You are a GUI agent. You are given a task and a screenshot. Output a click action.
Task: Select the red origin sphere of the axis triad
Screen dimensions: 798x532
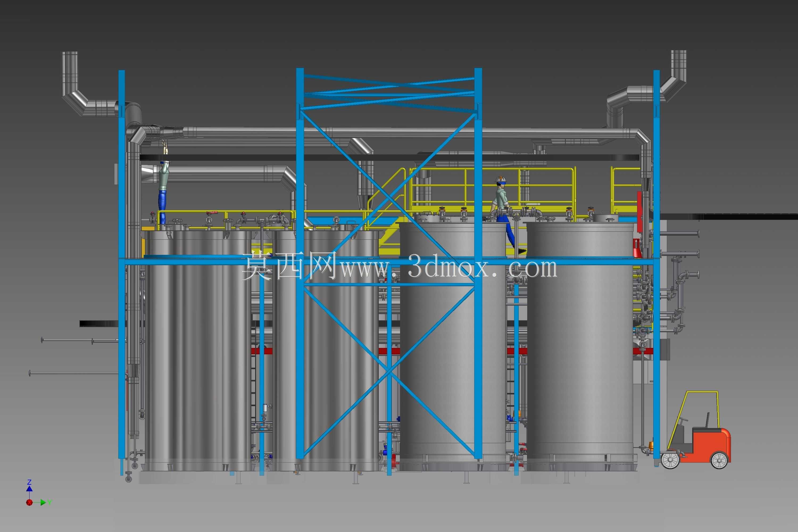(x=30, y=502)
